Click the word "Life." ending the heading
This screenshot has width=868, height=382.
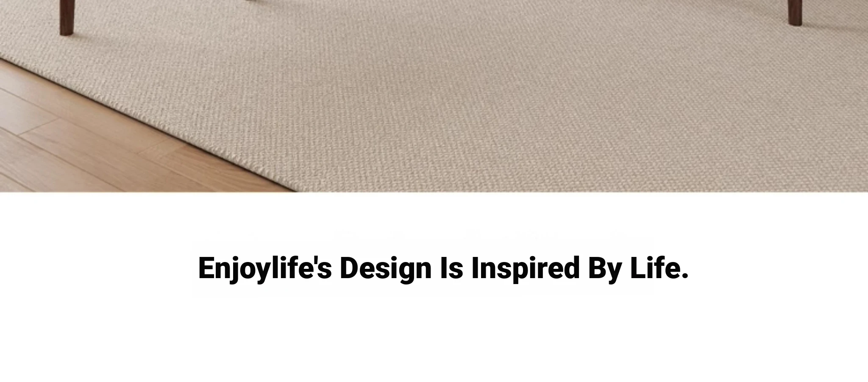659,268
